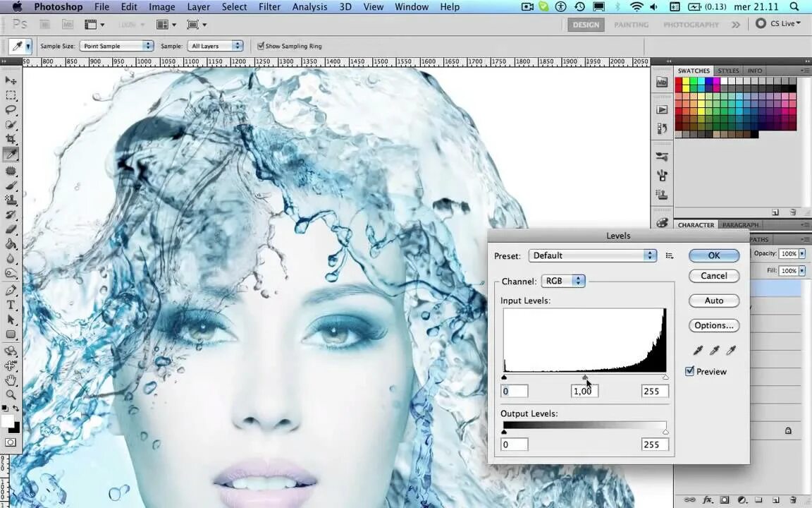Select the Path Selection tool

[11, 320]
